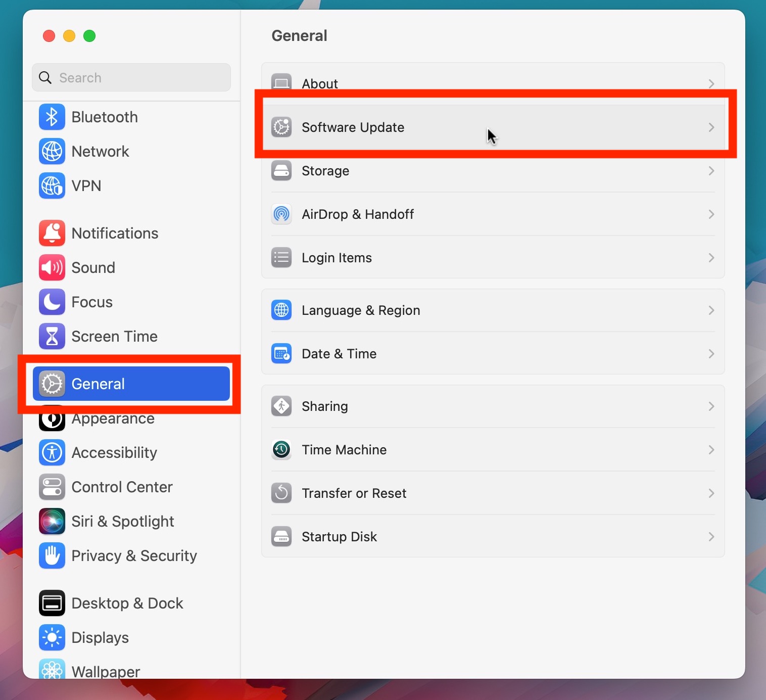
Task: Open the Screen Time hourglass icon
Action: (x=52, y=336)
